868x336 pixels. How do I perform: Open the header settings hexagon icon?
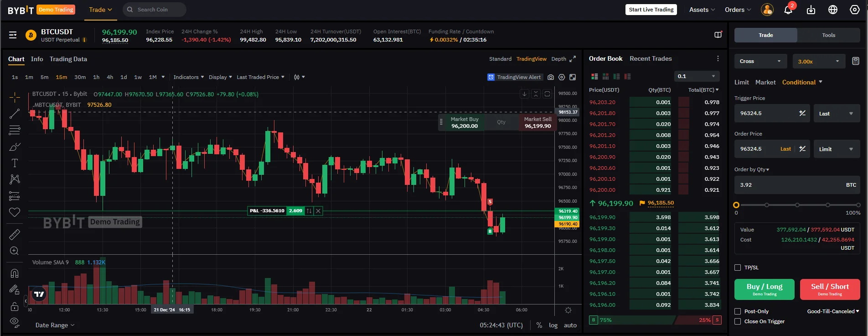(x=855, y=10)
